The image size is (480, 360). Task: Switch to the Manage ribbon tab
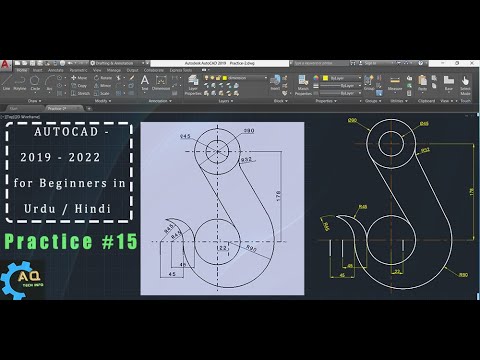point(114,70)
